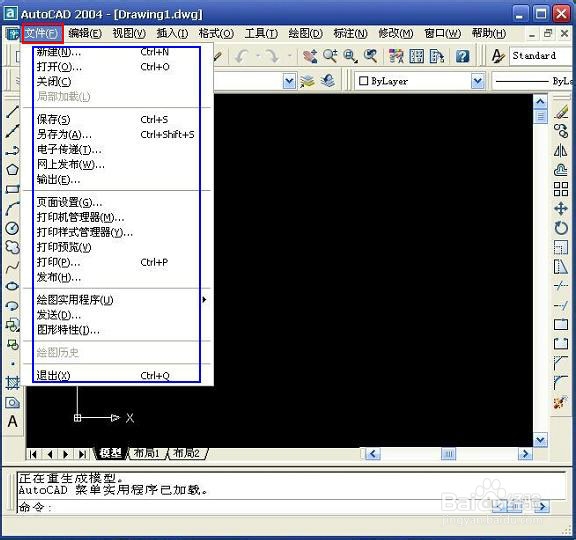Screen dimensions: 576x540
Task: Choose 打开(O)... from file menu
Action: [x=117, y=67]
